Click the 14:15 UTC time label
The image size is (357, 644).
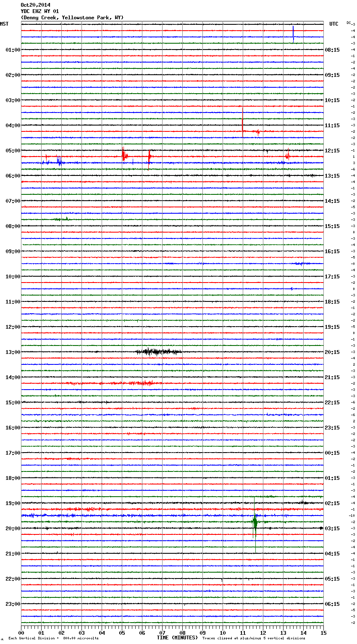tap(332, 201)
